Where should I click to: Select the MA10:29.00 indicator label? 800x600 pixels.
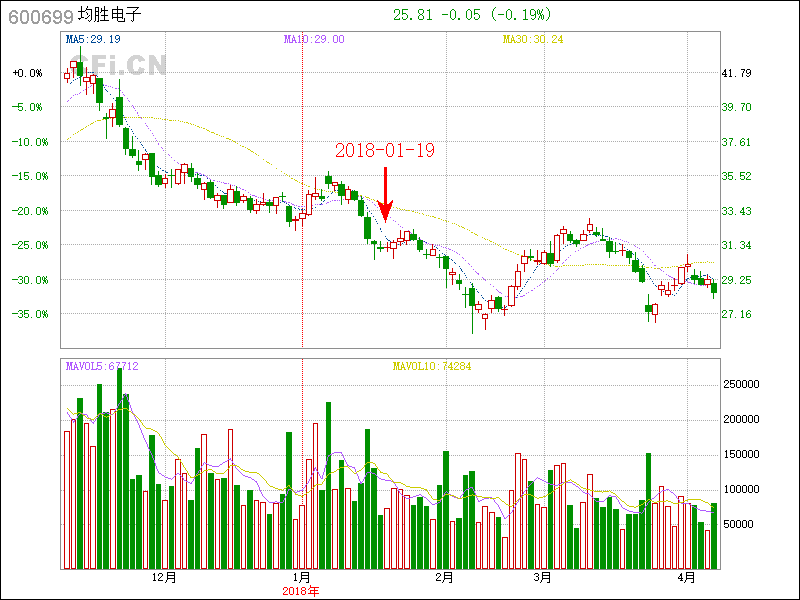pos(314,39)
